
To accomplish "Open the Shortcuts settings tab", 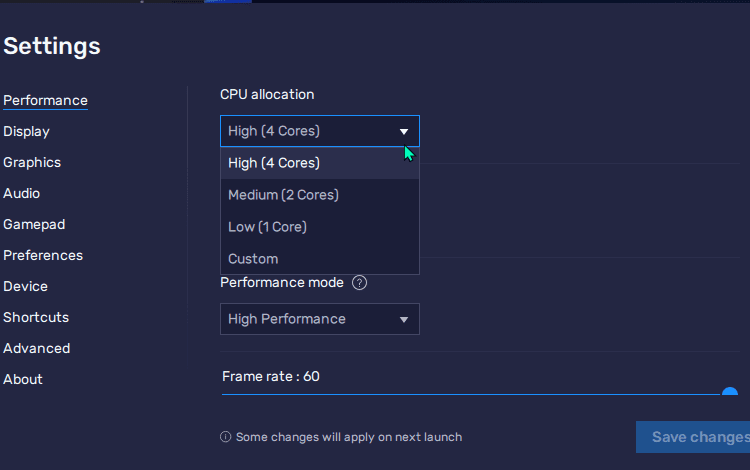I will pyautogui.click(x=36, y=317).
